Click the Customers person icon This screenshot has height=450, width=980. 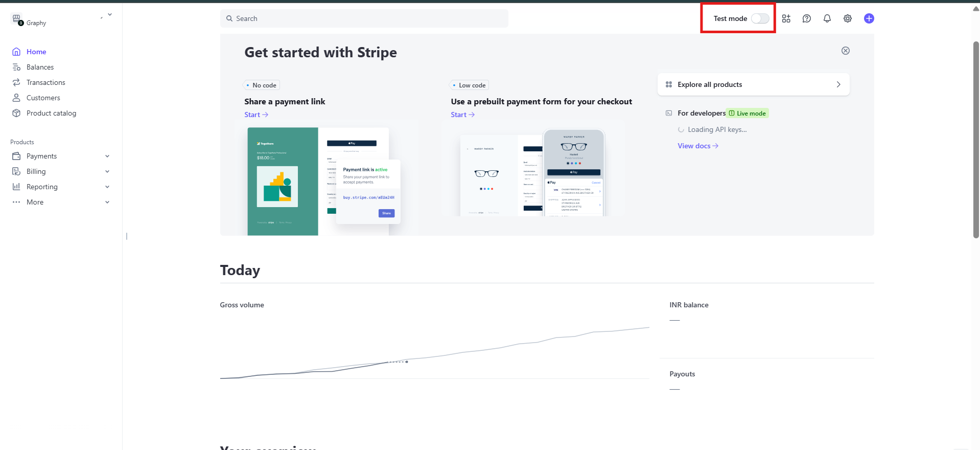(16, 98)
